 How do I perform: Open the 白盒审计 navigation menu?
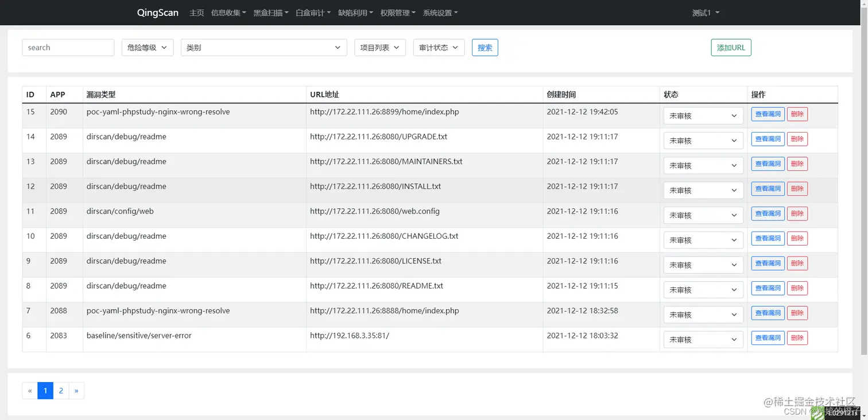pyautogui.click(x=313, y=13)
